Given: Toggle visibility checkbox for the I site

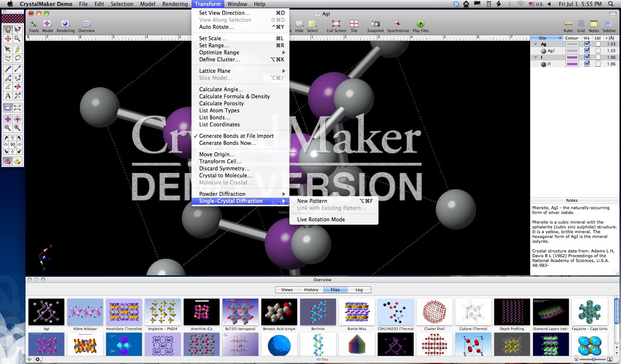Looking at the screenshot, I should [x=587, y=57].
